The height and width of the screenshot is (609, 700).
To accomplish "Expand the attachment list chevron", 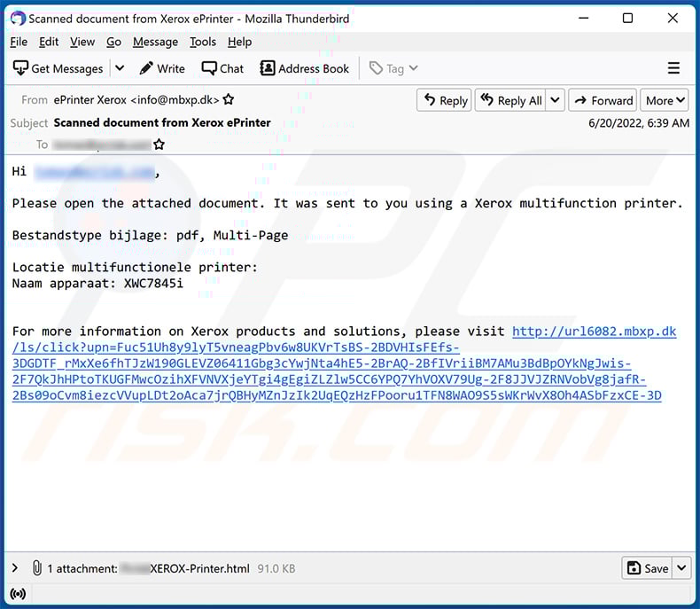I will pyautogui.click(x=15, y=568).
